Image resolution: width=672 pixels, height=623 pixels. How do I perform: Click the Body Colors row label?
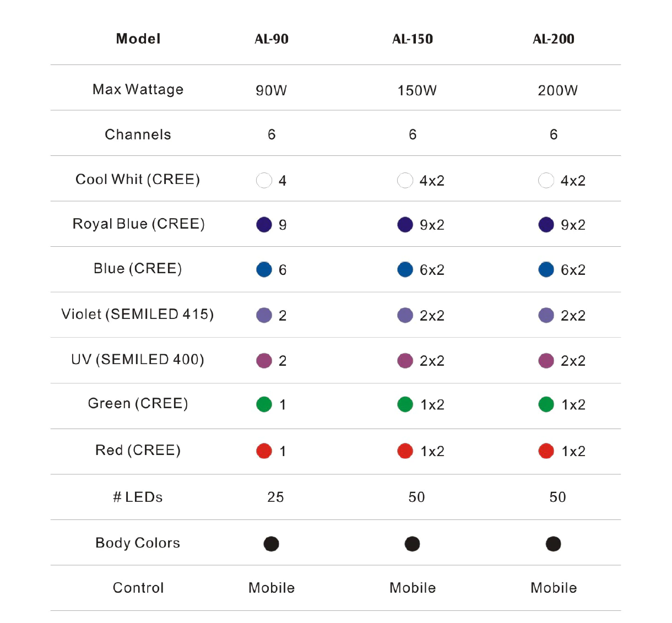tap(138, 543)
